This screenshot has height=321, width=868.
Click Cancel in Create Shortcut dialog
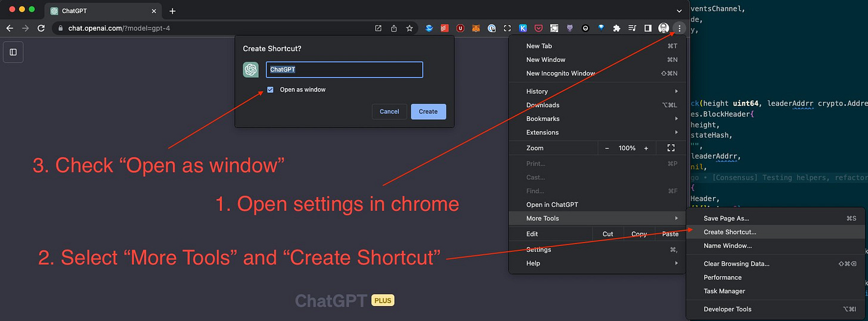(x=389, y=111)
